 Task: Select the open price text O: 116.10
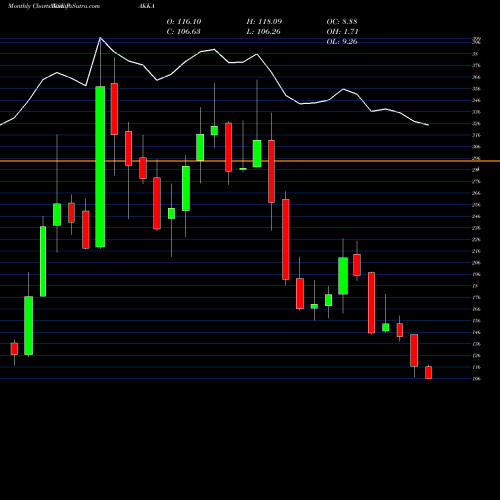[184, 22]
